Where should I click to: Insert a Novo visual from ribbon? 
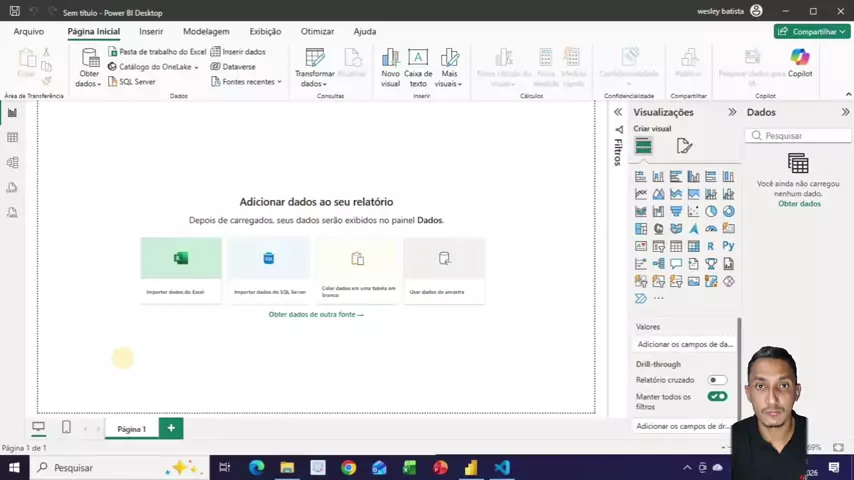point(390,65)
